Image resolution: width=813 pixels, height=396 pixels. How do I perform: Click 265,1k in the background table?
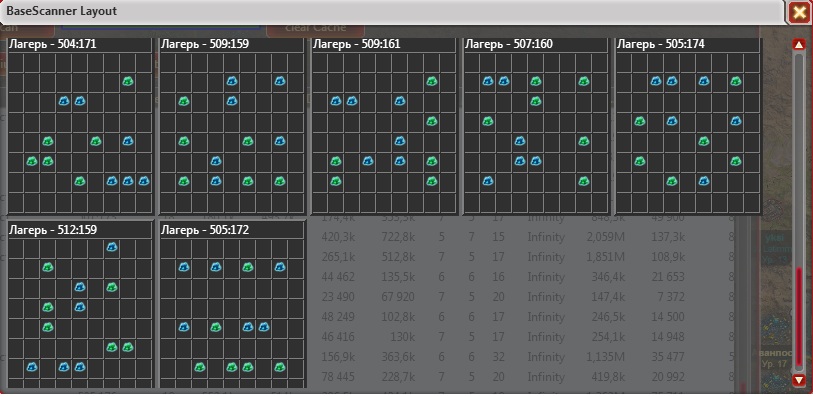click(x=338, y=258)
